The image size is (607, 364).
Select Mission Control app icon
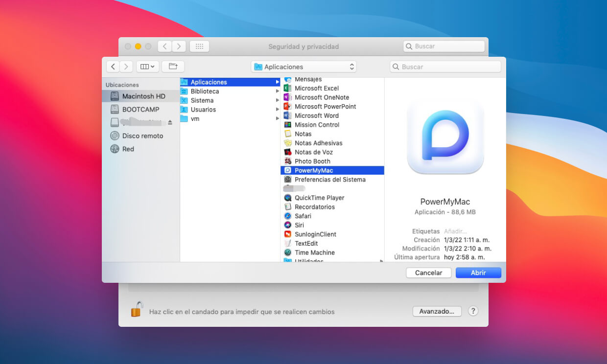pyautogui.click(x=288, y=125)
